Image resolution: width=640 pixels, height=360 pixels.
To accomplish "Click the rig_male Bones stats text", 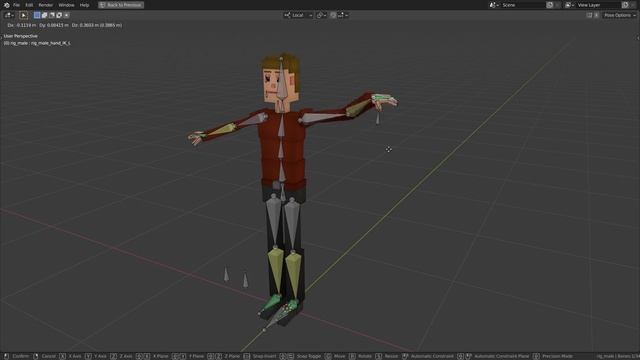I will (x=618, y=356).
